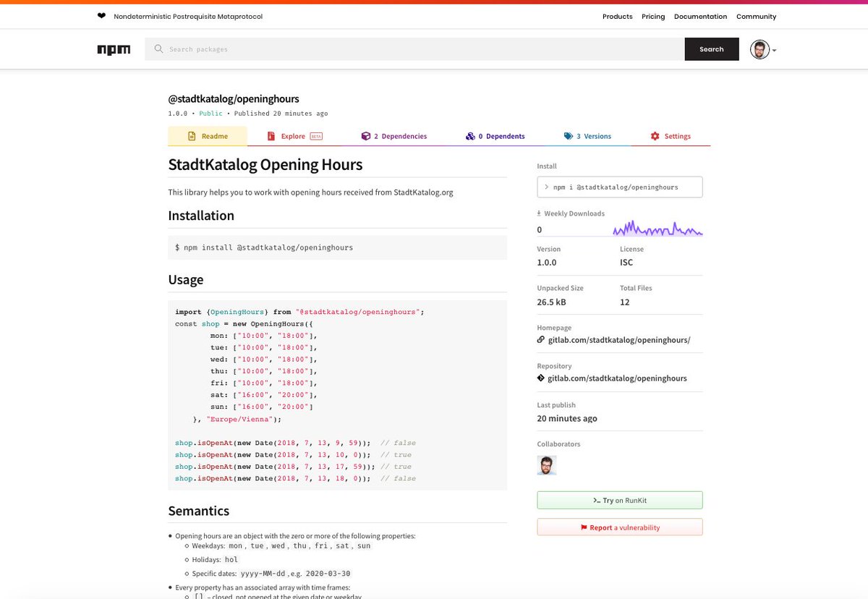
Task: Click Report a vulnerability button
Action: tap(620, 527)
